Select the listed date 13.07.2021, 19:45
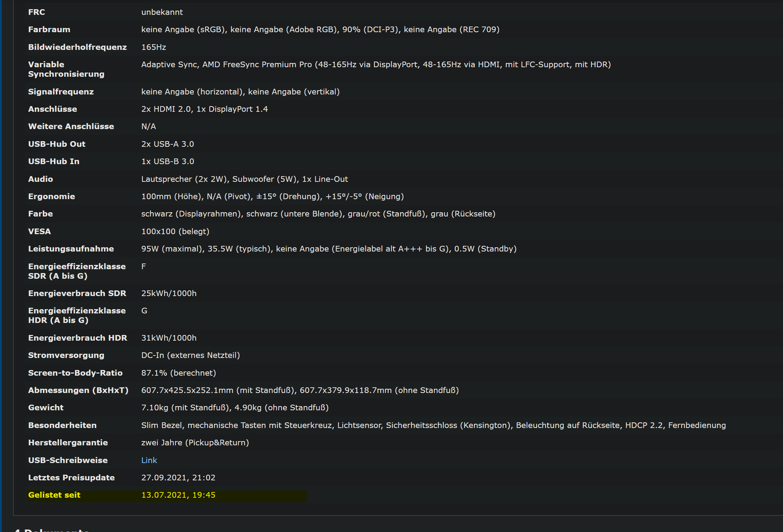The image size is (783, 532). coord(178,495)
